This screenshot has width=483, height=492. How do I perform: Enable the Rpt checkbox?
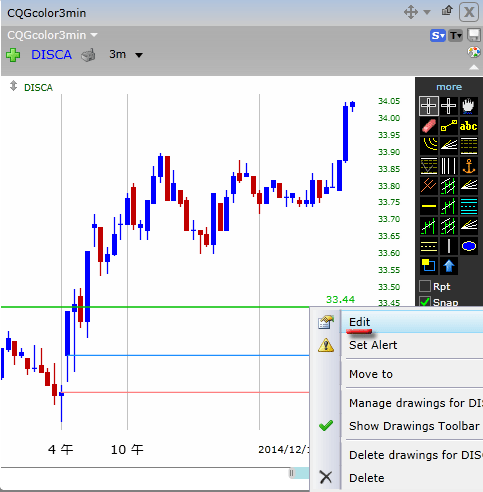click(425, 286)
